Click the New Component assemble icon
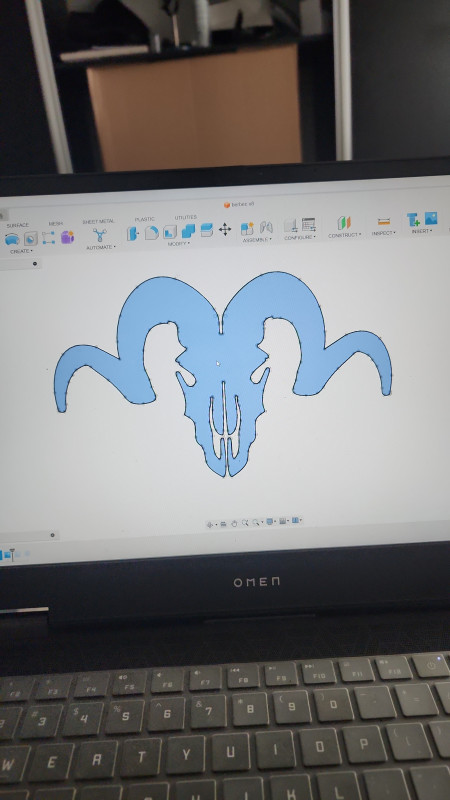 pyautogui.click(x=247, y=228)
